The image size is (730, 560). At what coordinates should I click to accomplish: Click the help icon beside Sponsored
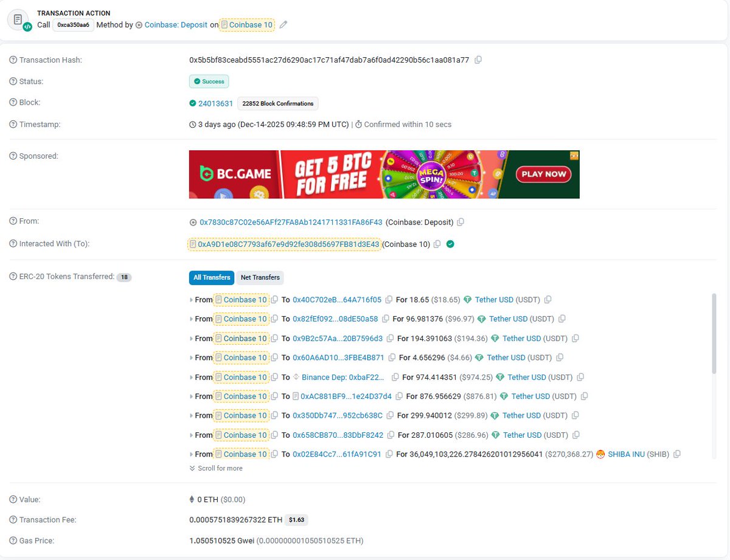point(13,156)
